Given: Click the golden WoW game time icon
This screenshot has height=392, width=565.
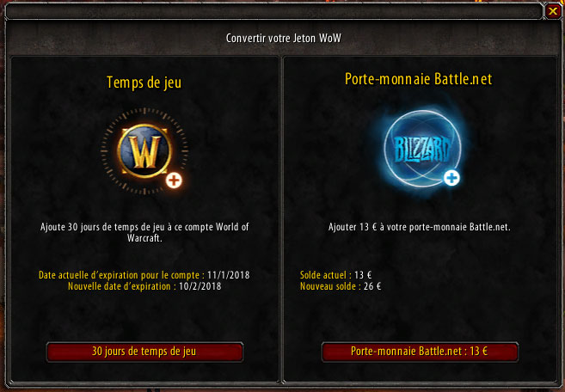Looking at the screenshot, I should coord(144,151).
